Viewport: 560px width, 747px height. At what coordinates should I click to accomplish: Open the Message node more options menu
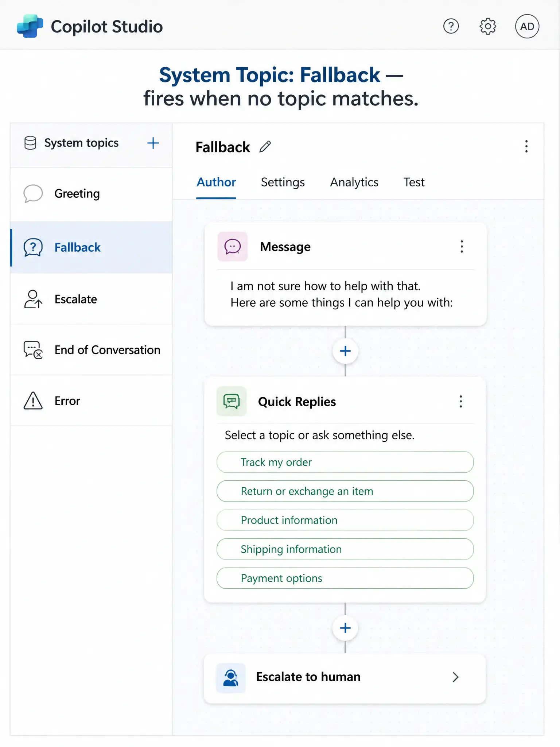click(x=462, y=247)
